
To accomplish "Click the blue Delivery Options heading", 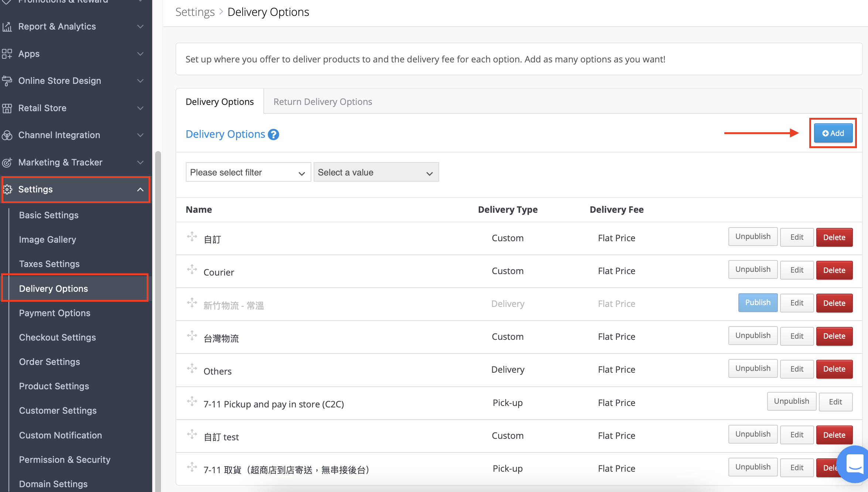I will click(225, 134).
